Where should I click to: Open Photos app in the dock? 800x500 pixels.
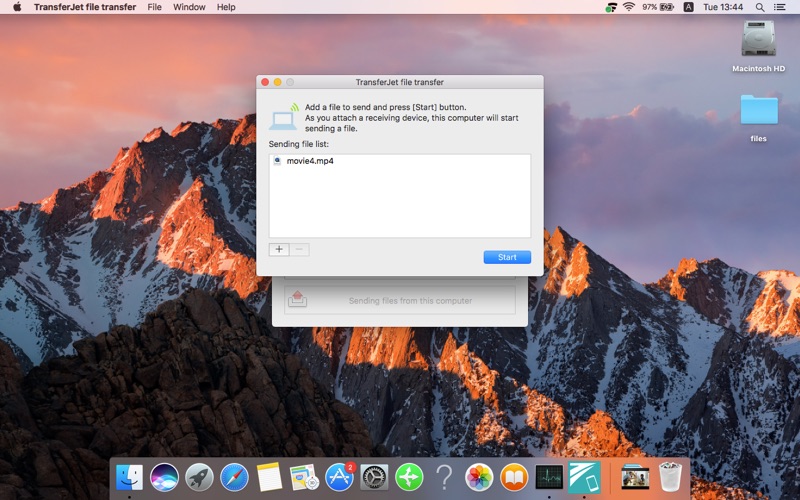tap(479, 477)
